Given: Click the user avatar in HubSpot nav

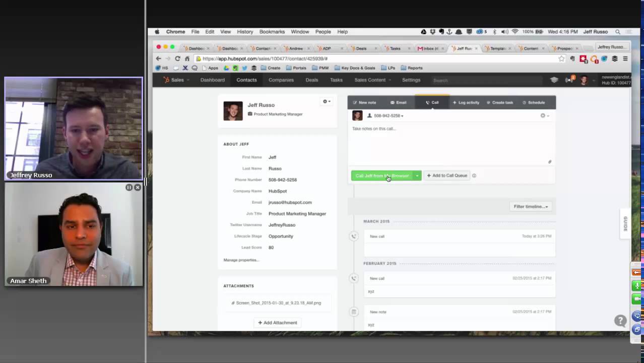Looking at the screenshot, I should [584, 80].
